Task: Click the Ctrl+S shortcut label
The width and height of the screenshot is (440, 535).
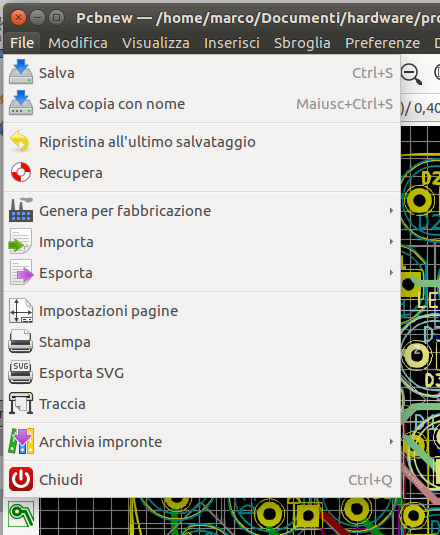Action: [372, 73]
